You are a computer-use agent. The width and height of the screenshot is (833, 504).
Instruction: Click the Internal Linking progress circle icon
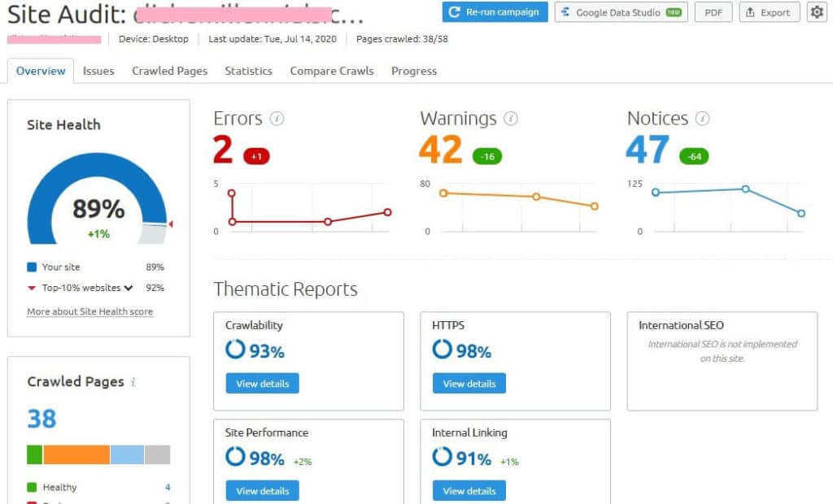[x=442, y=457]
